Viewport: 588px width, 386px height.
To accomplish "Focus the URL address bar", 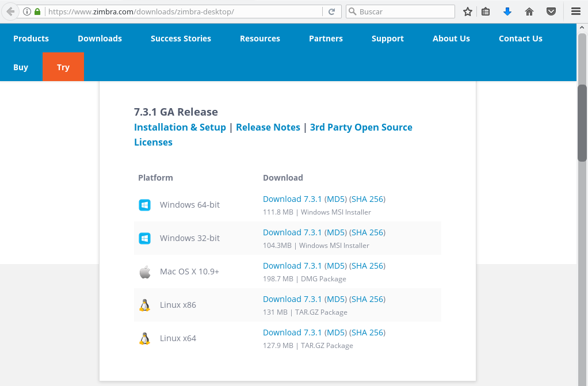I will 184,12.
